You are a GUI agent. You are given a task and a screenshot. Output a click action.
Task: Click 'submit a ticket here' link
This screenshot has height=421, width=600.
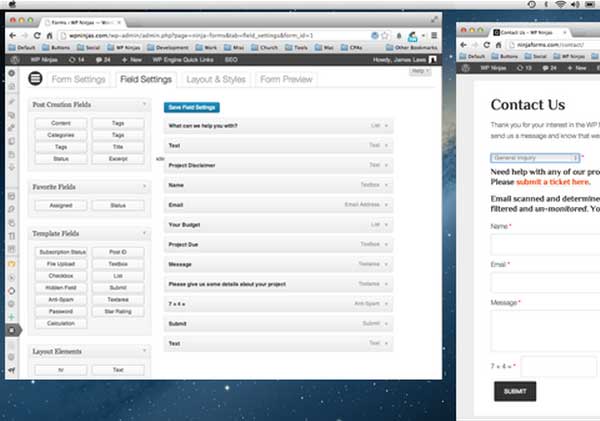click(553, 182)
